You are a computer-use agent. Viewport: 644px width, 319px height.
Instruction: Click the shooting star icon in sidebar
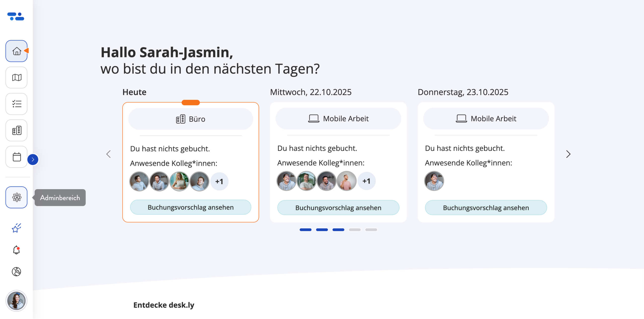pos(17,228)
